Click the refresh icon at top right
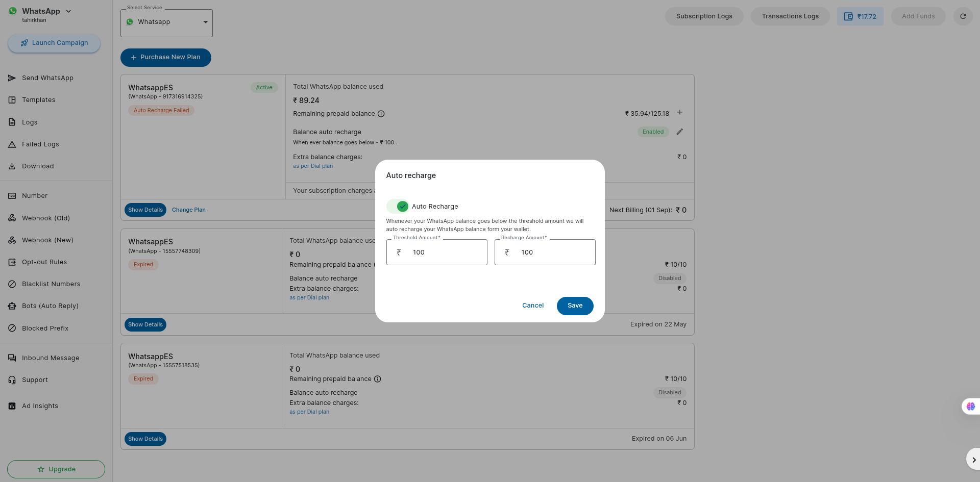Viewport: 980px width, 482px height. 963,16
